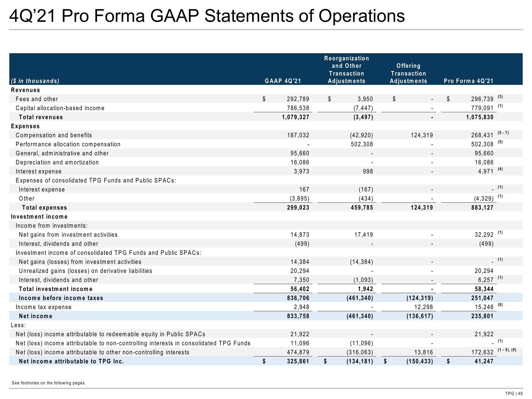
Task: Click footnote marker (1 - 5), (9)
Action: coord(507,350)
